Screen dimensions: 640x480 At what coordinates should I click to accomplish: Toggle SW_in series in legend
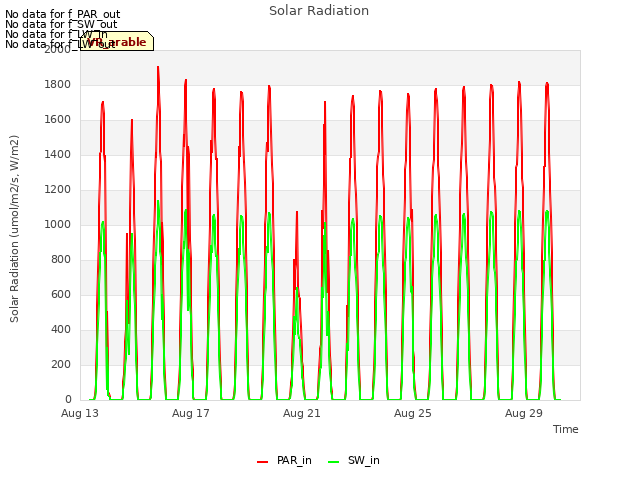point(354,460)
